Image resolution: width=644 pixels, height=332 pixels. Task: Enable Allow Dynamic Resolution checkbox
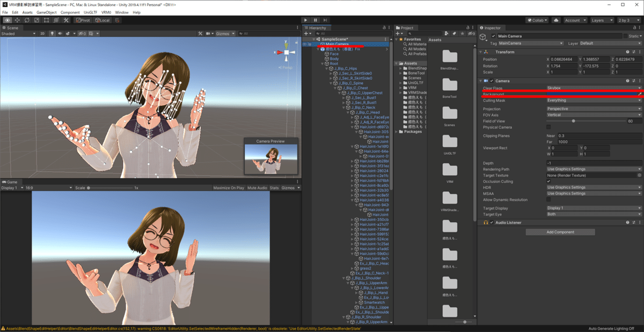(x=548, y=200)
